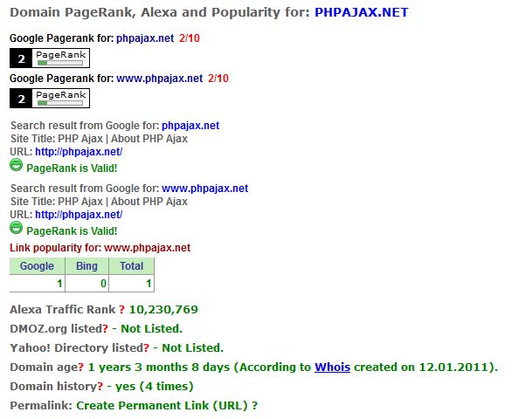This screenshot has width=532, height=419.
Task: Click Google link count value 1
Action: pos(59,284)
